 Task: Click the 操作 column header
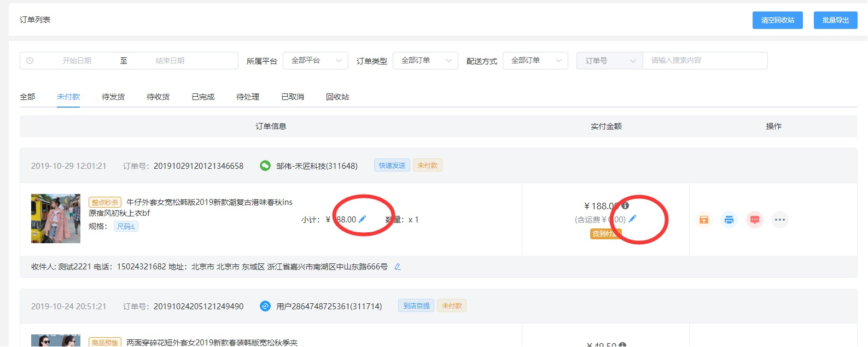click(773, 126)
